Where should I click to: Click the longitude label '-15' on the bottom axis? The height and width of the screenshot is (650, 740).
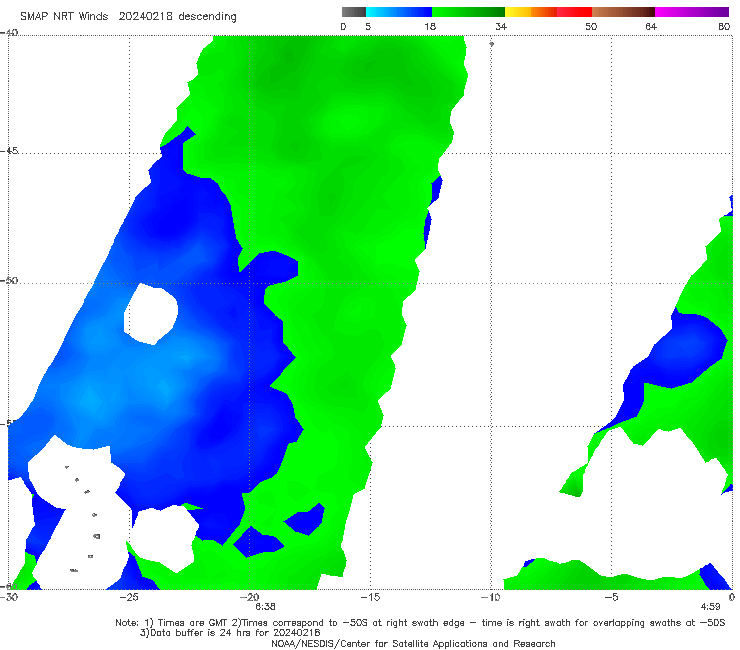click(370, 597)
